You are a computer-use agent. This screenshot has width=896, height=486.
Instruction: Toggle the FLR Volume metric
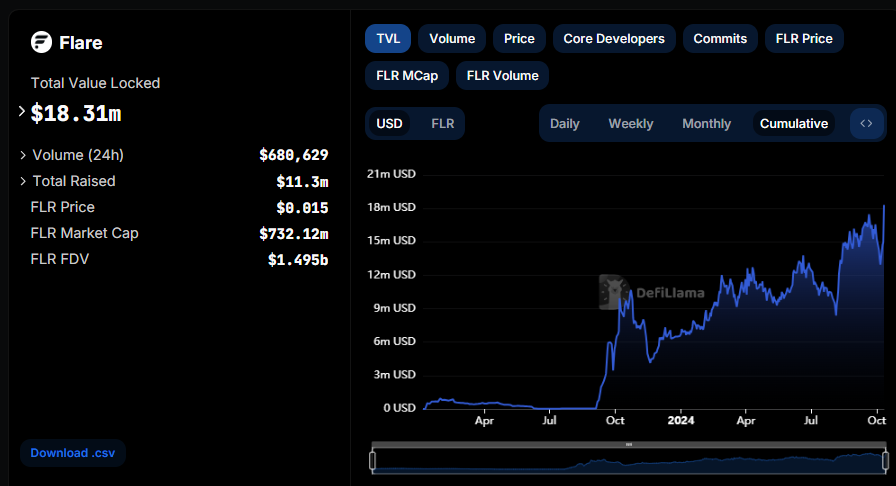(502, 75)
